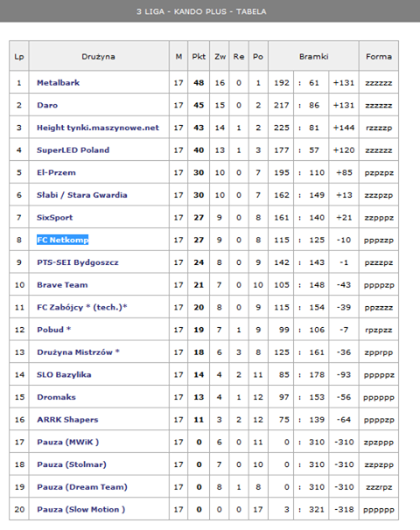Click Height tynki.maszynowe.net team link
Image resolution: width=420 pixels, height=530 pixels.
point(98,128)
